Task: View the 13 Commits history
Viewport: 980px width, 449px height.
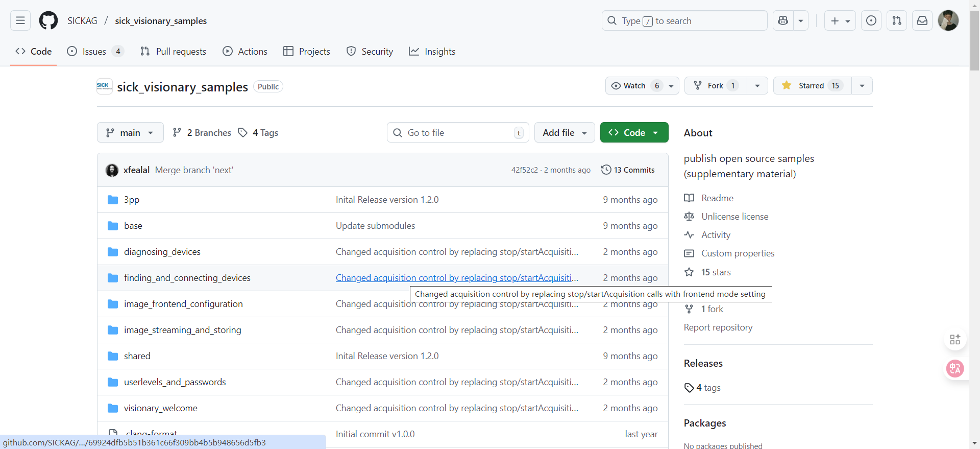Action: [628, 170]
